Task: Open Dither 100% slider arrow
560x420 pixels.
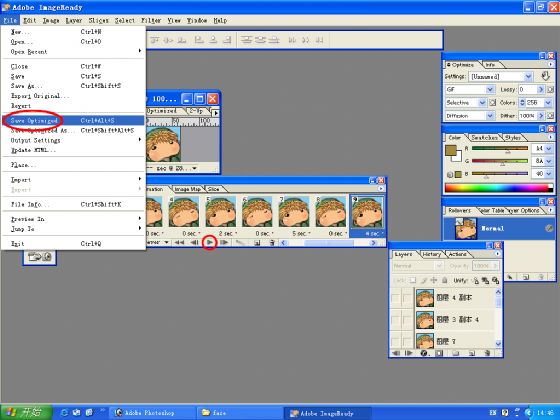Action: [x=541, y=116]
